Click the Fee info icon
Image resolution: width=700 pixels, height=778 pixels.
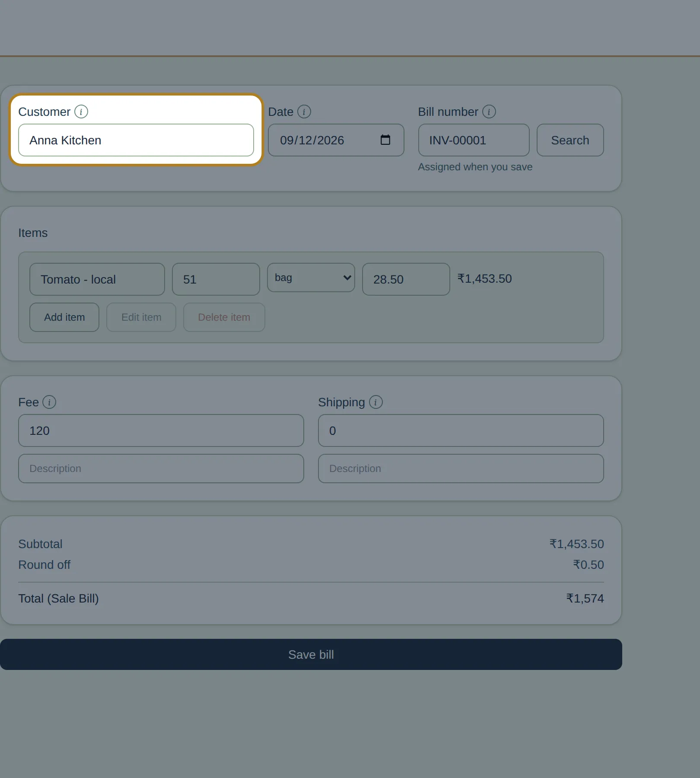[49, 402]
